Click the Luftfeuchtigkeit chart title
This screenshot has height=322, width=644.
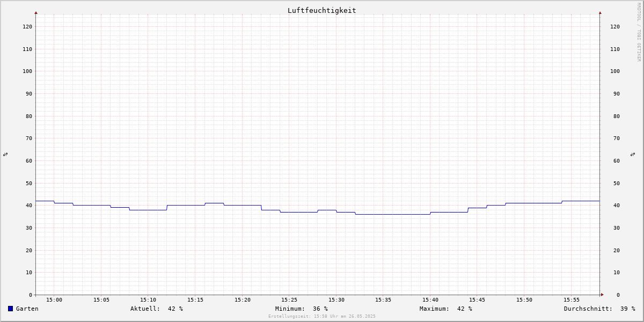coord(322,10)
